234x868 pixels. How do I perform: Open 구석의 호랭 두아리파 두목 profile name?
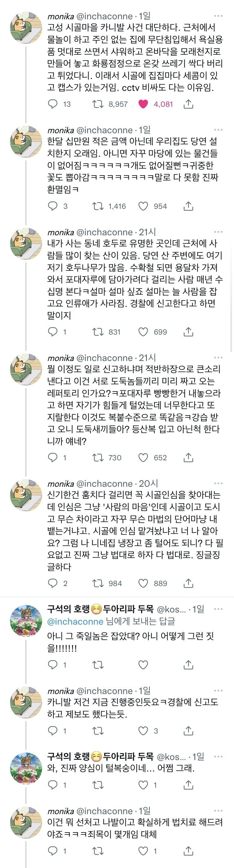(x=100, y=609)
